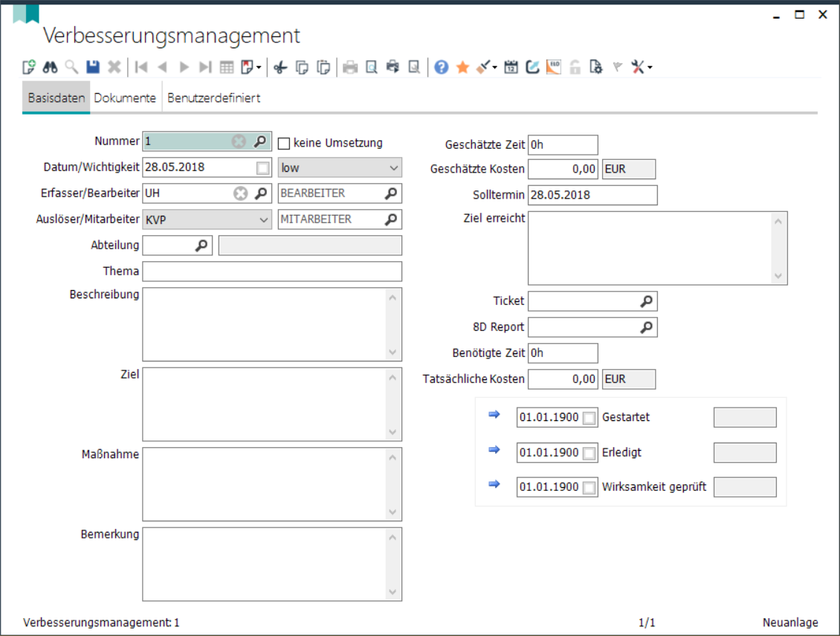Look up Erfasser with the magnifier
Image resolution: width=840 pixels, height=636 pixels.
[x=261, y=193]
